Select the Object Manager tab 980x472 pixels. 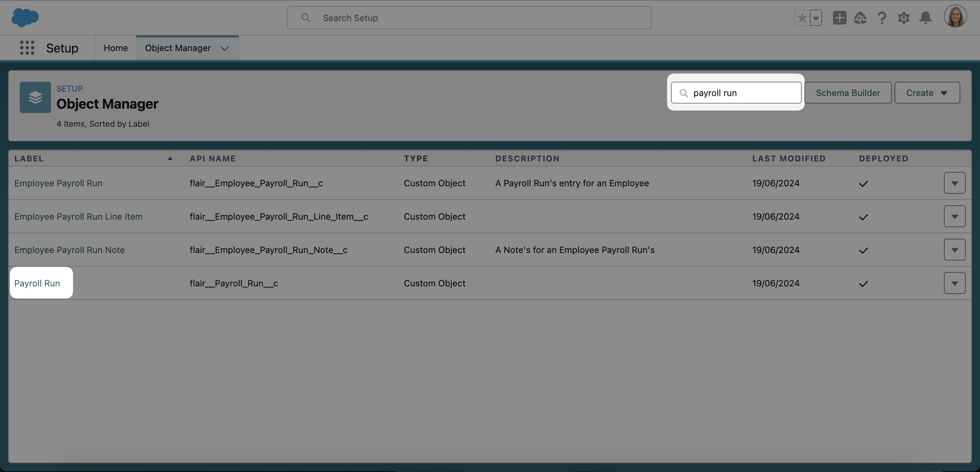[x=178, y=48]
